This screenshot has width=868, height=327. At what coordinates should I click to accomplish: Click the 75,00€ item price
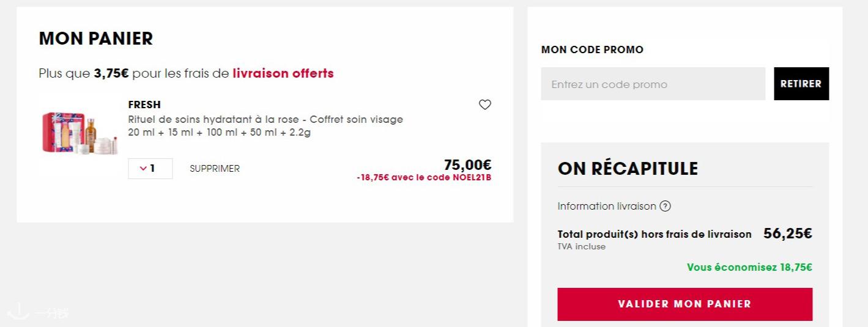coord(467,164)
